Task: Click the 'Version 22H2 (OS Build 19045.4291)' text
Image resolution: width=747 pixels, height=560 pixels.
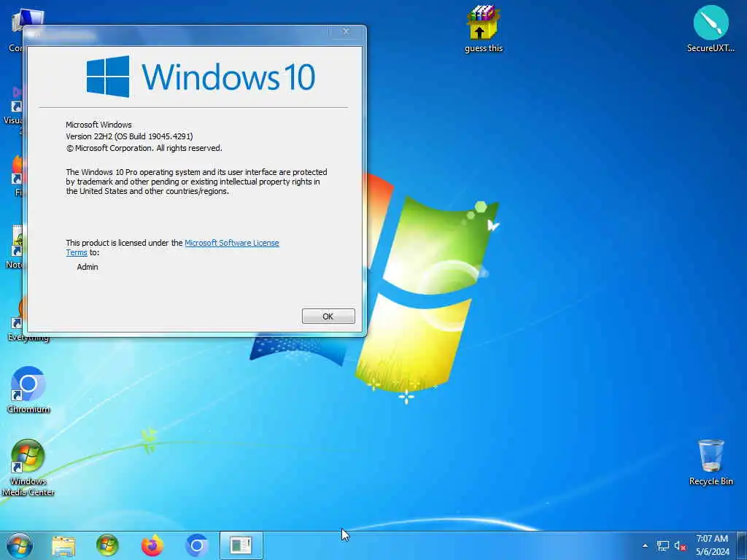Action: coord(129,136)
